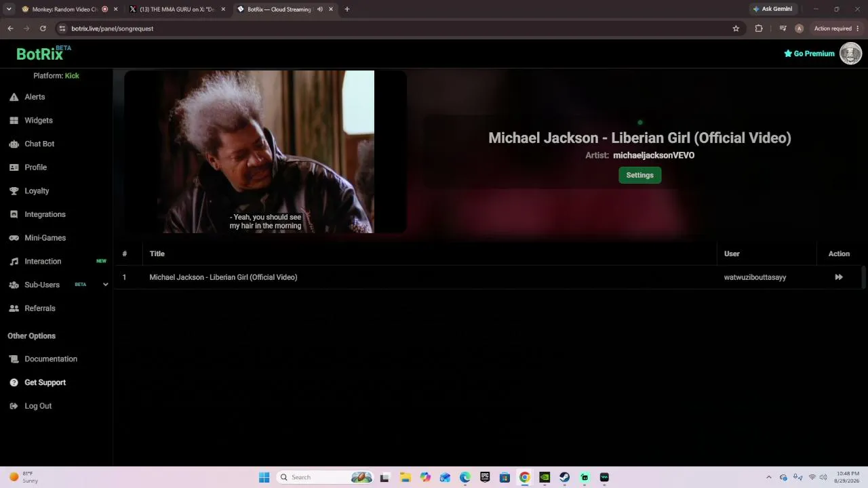Open the Mini-Games section

pyautogui.click(x=45, y=238)
